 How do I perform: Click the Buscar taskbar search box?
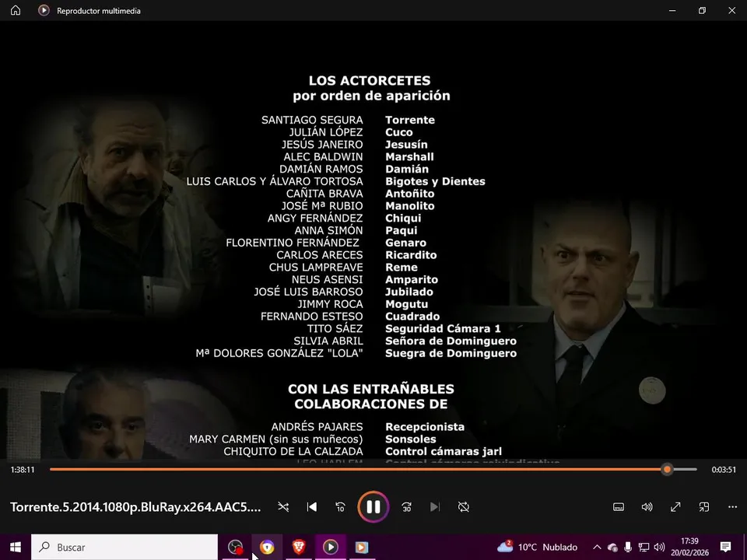pos(124,547)
